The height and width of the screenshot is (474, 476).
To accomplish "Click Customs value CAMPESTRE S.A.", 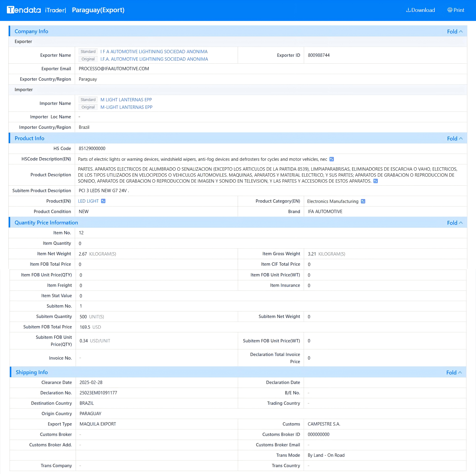I will (324, 424).
